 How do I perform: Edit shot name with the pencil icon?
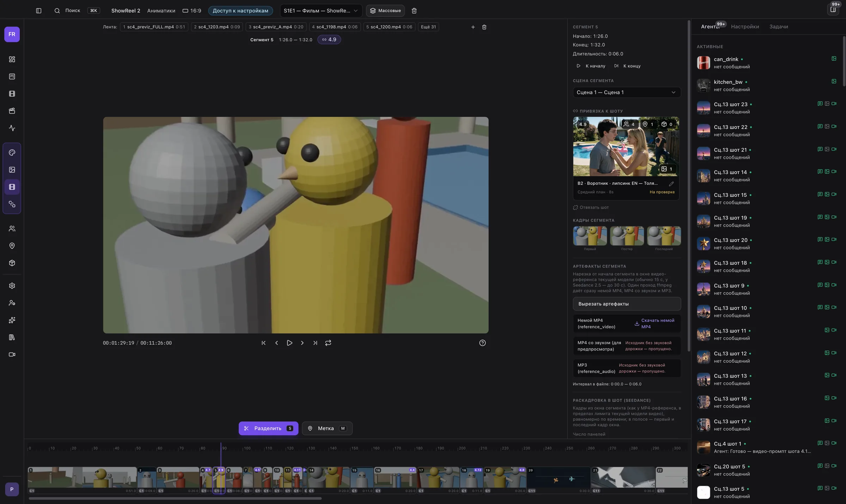pos(671,183)
